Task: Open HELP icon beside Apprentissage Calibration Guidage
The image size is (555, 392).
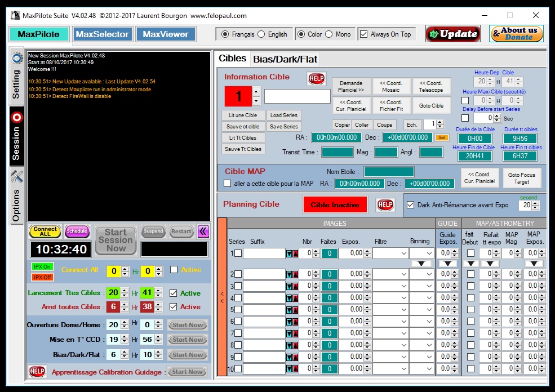Action: pos(37,372)
